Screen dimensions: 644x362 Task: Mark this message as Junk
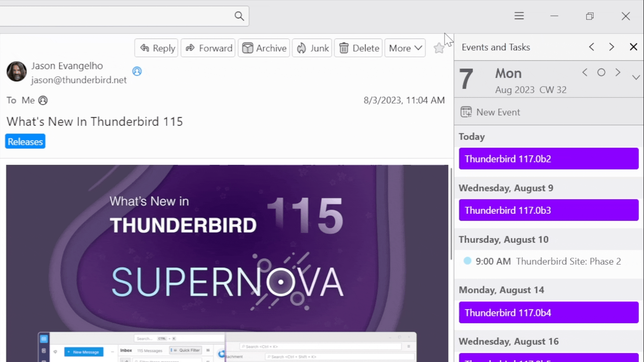tap(312, 48)
